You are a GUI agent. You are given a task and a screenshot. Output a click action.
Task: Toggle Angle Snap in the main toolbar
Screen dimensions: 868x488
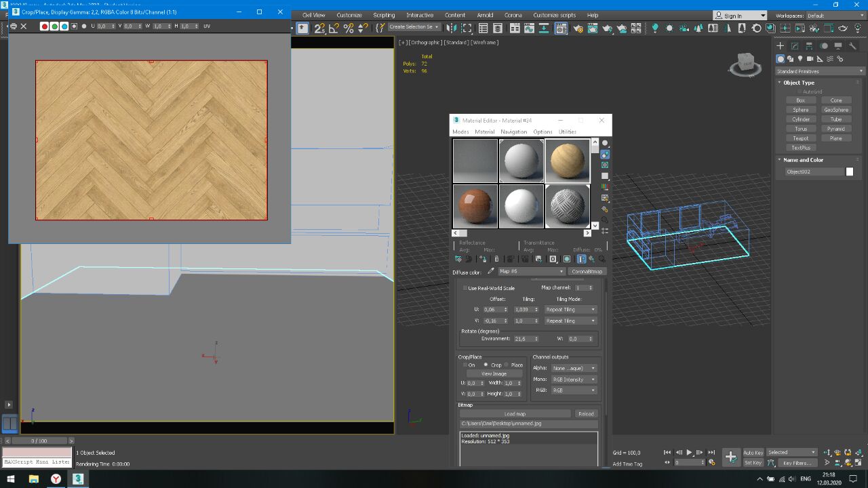334,28
